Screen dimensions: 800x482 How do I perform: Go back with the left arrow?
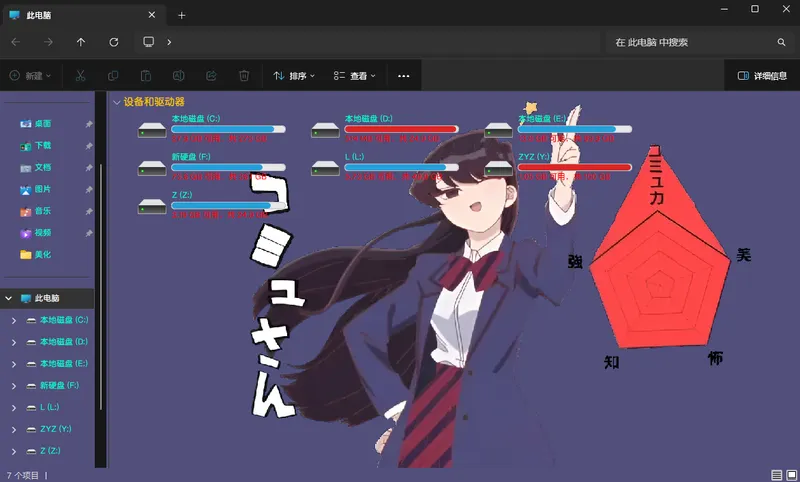pyautogui.click(x=16, y=42)
